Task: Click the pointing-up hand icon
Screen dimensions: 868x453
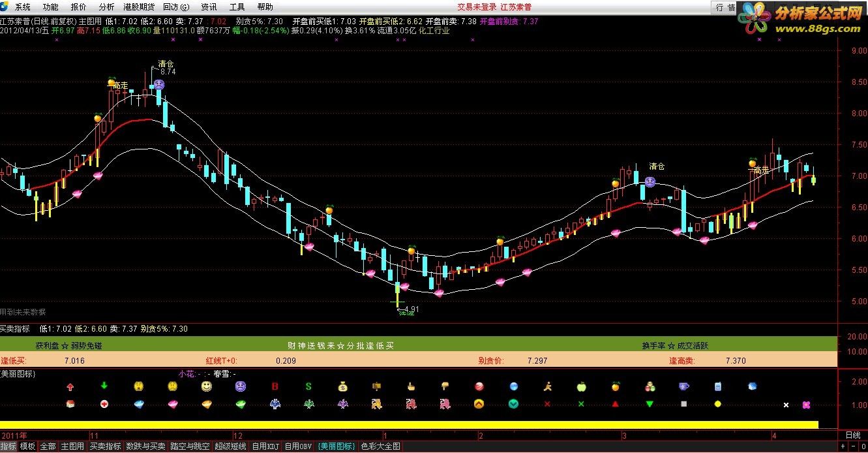Action: [x=411, y=386]
